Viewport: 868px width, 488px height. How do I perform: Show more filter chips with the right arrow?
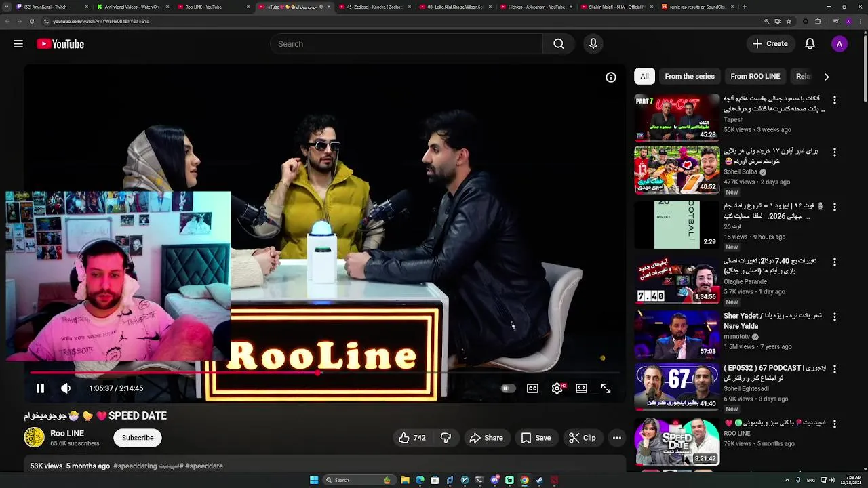click(826, 77)
